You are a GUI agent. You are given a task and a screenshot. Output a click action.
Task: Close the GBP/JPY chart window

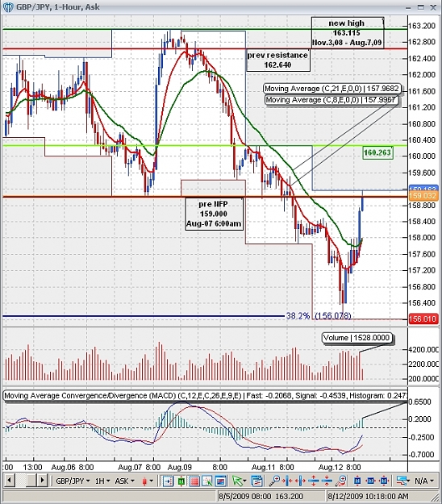(433, 7)
